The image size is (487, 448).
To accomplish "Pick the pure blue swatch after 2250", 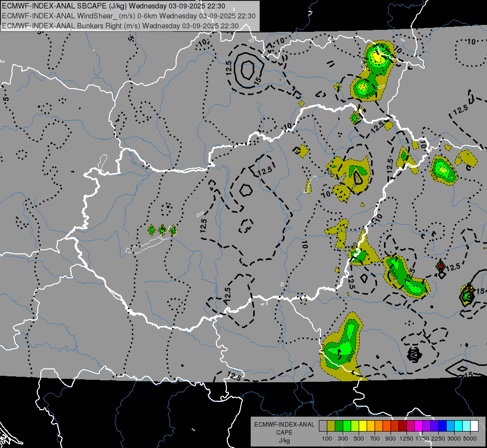I will click(443, 426).
